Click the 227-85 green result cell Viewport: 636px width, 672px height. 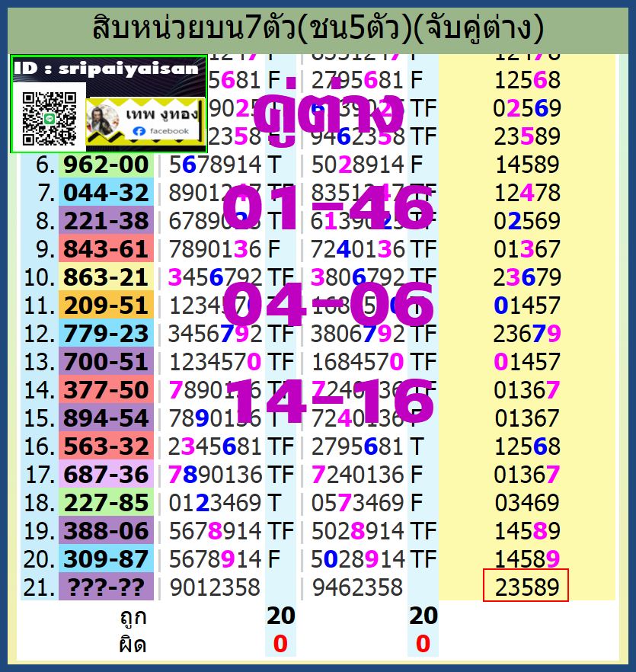107,503
